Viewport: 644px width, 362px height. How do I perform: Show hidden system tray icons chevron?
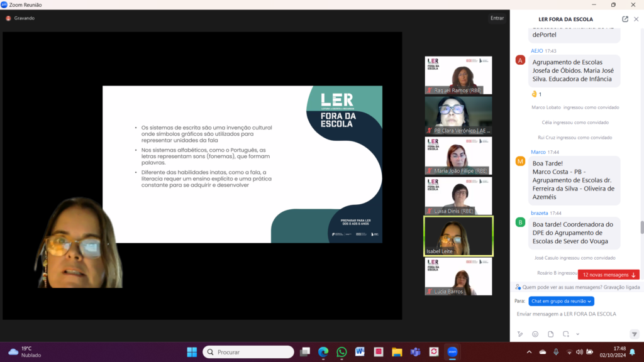coord(528,352)
